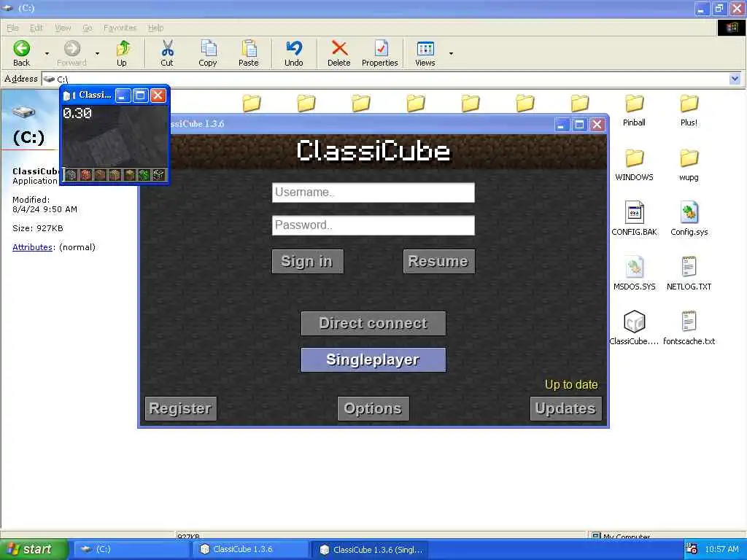
Task: Select the MSDOS.SYS file icon
Action: point(634,267)
